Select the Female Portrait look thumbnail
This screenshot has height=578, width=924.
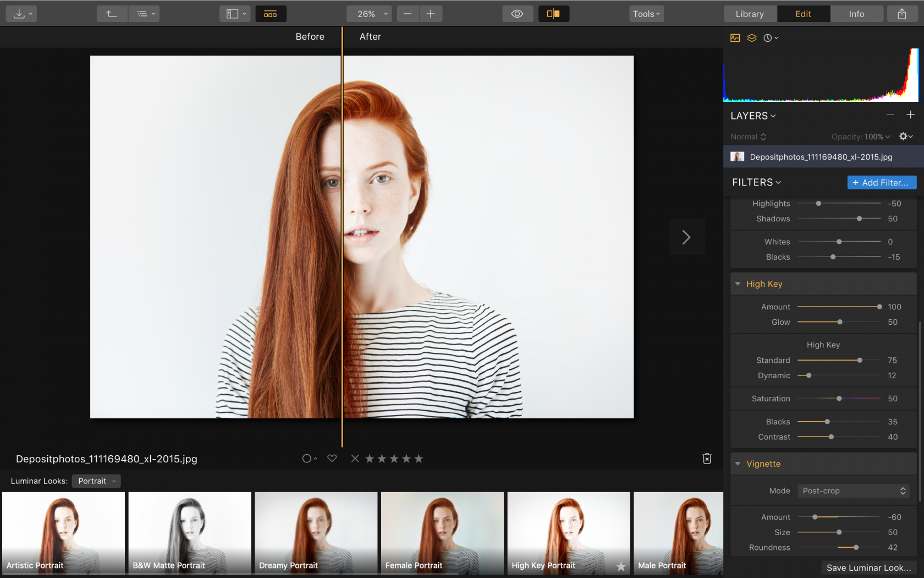coord(442,533)
